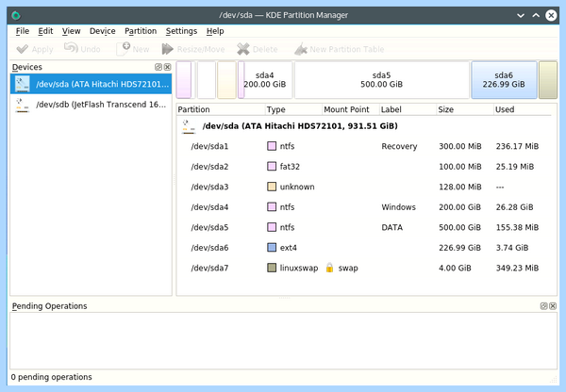The width and height of the screenshot is (566, 392).
Task: Click the fat32 color square for /dev/sda2
Action: click(x=272, y=166)
